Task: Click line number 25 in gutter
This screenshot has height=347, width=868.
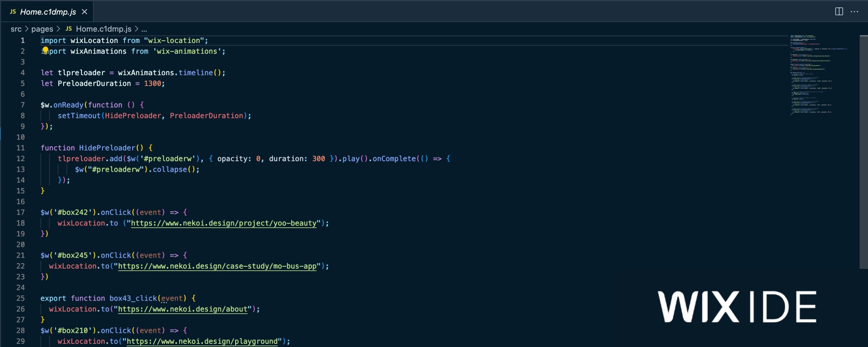Action: [21, 298]
